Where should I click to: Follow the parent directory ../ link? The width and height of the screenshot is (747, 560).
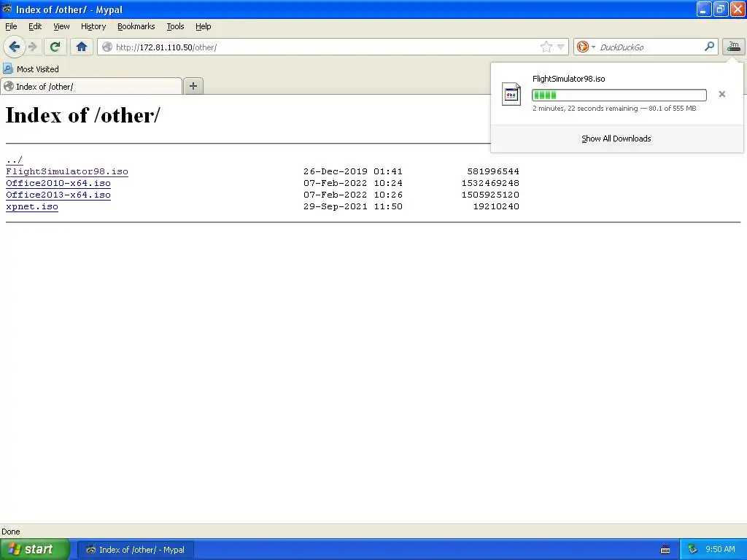pyautogui.click(x=15, y=160)
